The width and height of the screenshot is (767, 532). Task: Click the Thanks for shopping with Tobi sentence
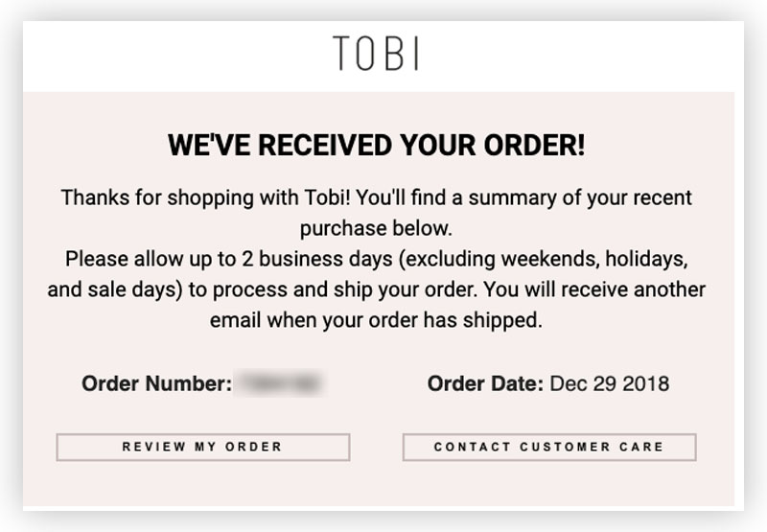(205, 198)
